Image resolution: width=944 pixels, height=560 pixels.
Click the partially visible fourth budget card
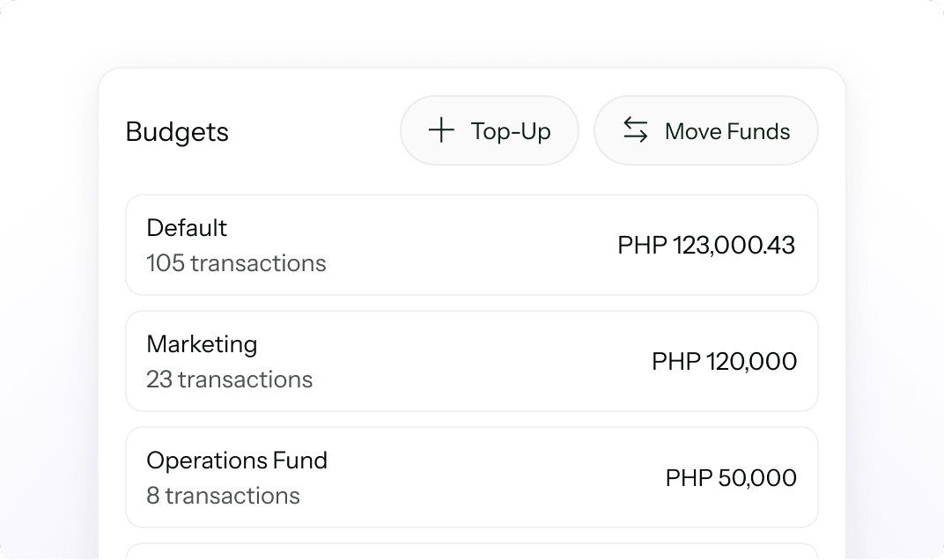tap(471, 551)
